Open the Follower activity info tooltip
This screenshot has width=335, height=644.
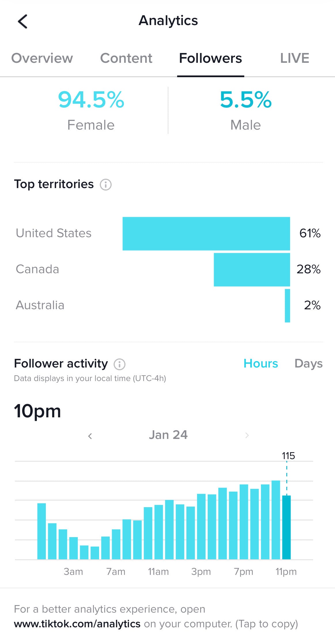pos(120,364)
